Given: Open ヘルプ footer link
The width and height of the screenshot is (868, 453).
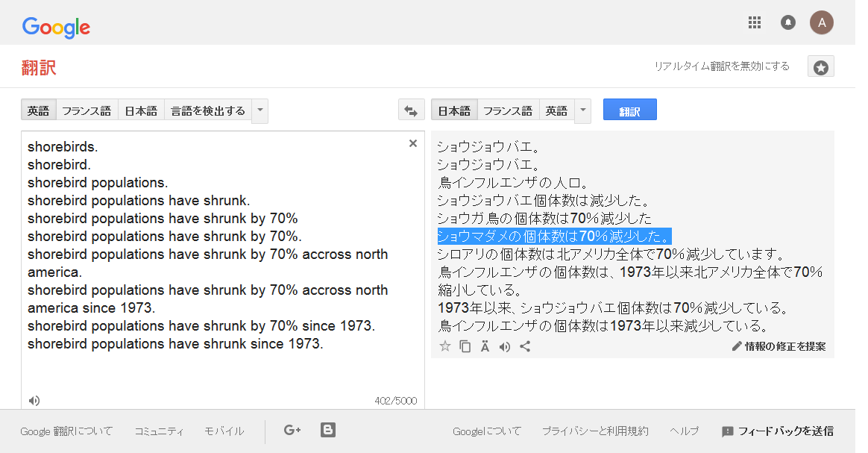Looking at the screenshot, I should (x=685, y=431).
